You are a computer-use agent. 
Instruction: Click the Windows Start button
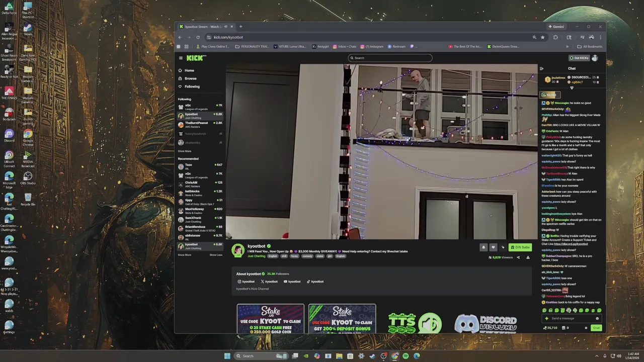coord(227,356)
